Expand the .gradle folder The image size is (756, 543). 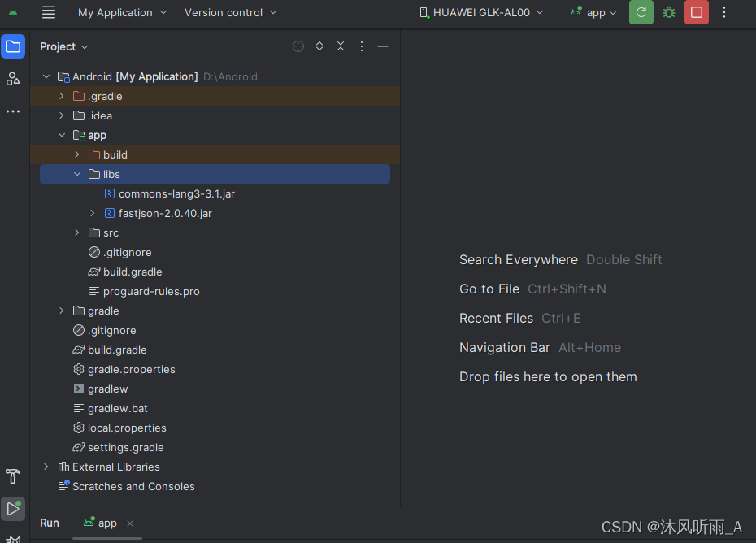(62, 96)
